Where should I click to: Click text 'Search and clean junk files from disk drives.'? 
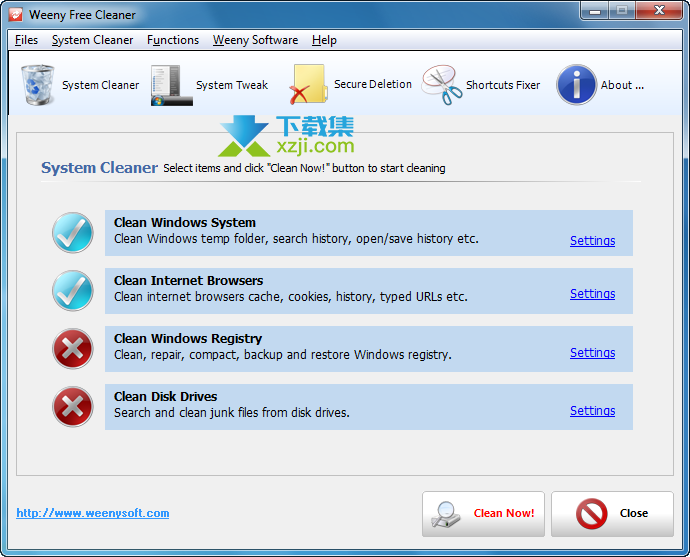click(x=232, y=413)
